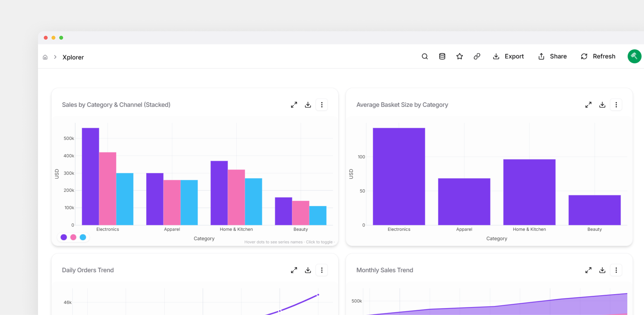Click the home breadcrumb icon
This screenshot has width=644, height=315.
(x=45, y=57)
